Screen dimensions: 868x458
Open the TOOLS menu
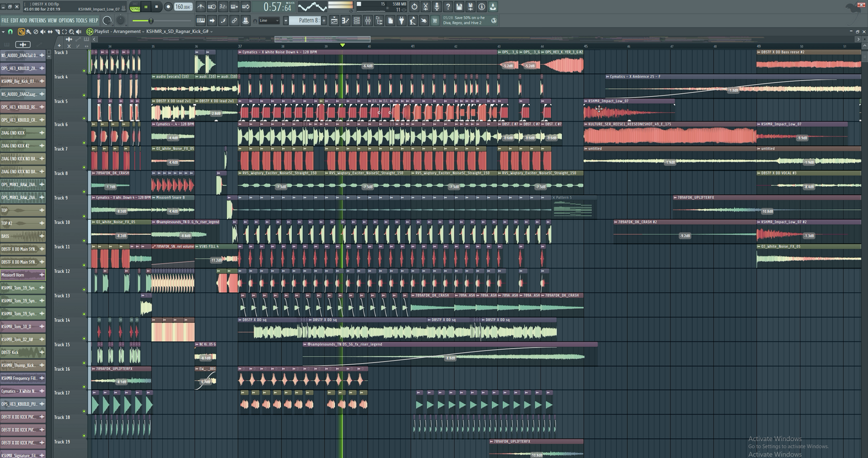click(82, 20)
